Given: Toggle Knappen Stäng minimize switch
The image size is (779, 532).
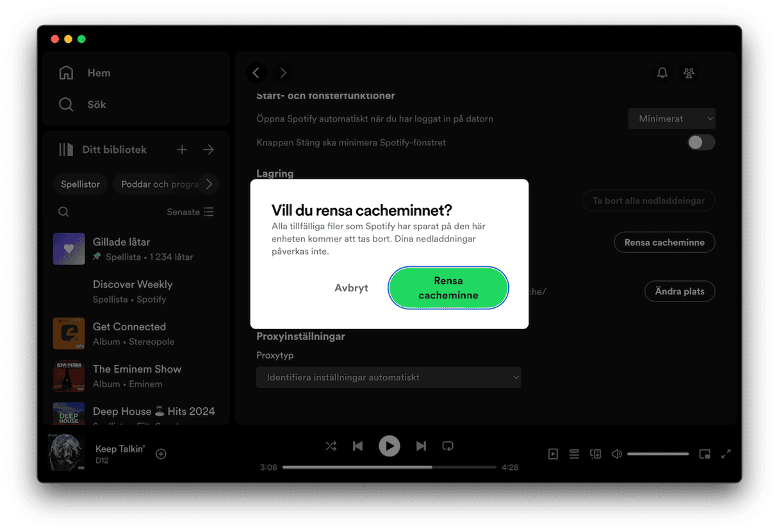Looking at the screenshot, I should pyautogui.click(x=701, y=143).
